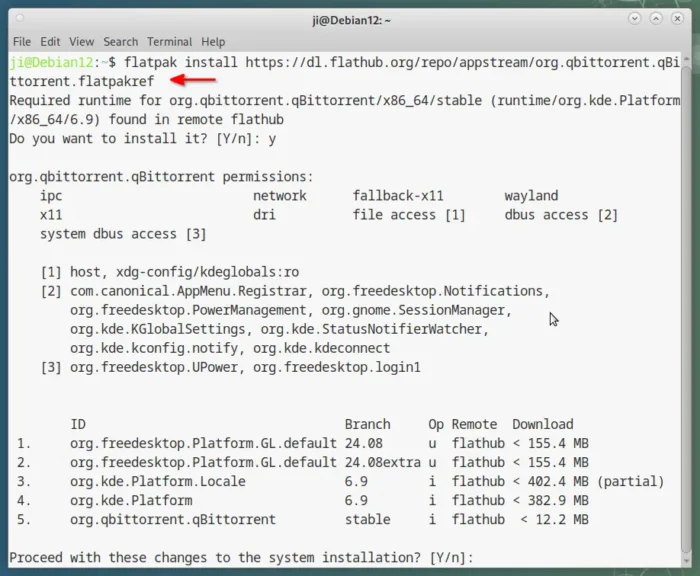This screenshot has height=576, width=700.
Task: Click scrollbar up arrow at top
Action: click(686, 58)
